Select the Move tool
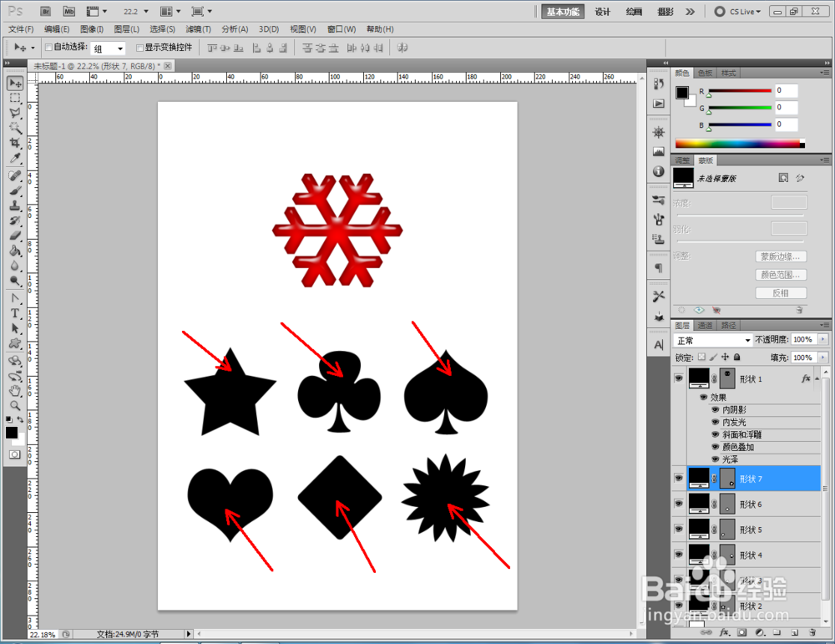Image resolution: width=835 pixels, height=644 pixels. tap(15, 83)
